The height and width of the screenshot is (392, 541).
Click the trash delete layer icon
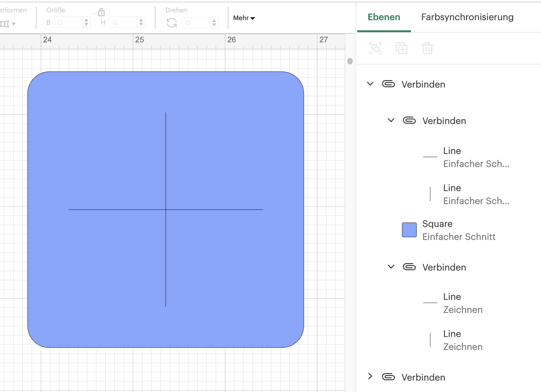pos(427,48)
